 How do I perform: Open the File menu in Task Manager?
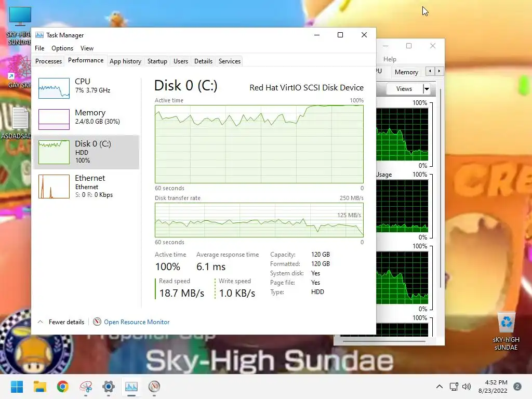(x=39, y=48)
